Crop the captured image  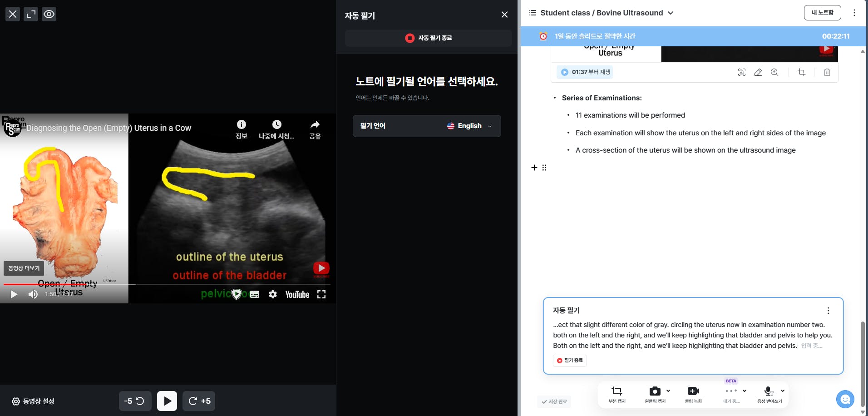pos(802,72)
